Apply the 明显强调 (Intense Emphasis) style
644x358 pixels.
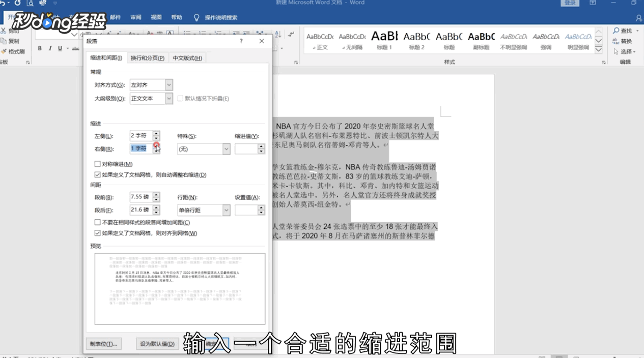pyautogui.click(x=578, y=41)
